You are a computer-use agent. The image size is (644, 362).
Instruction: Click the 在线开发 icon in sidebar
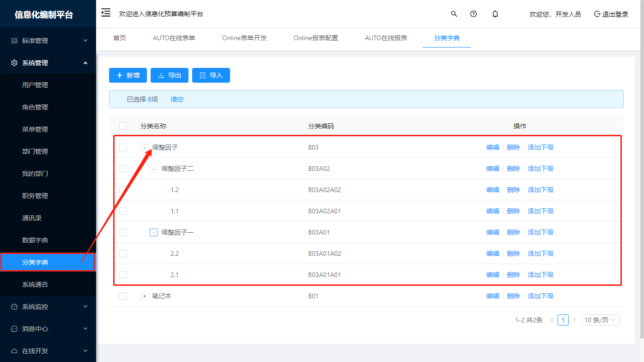(x=14, y=350)
